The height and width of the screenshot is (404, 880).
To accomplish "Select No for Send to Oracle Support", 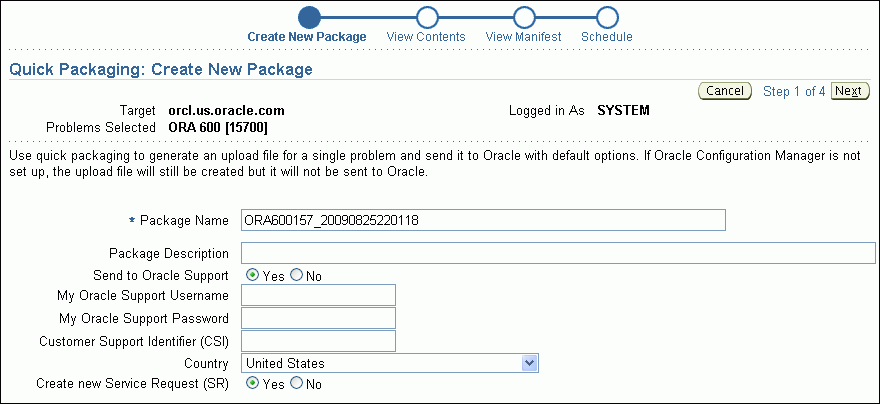I will (296, 276).
